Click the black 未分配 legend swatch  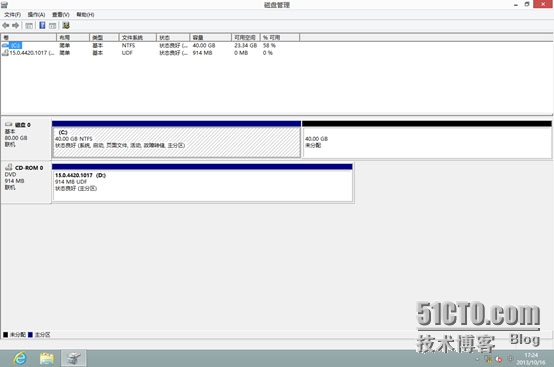5,335
